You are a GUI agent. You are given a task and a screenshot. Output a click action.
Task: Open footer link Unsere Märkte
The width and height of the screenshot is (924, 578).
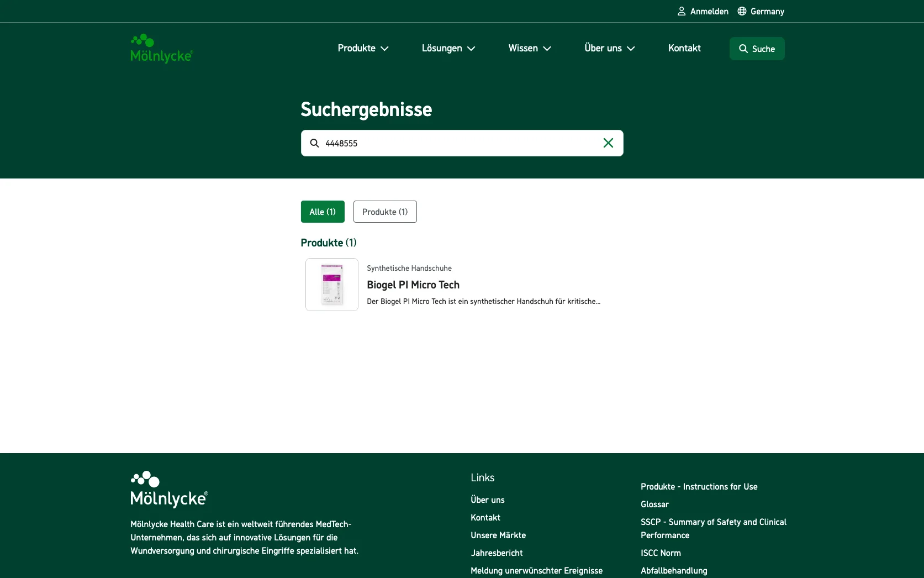(x=498, y=535)
